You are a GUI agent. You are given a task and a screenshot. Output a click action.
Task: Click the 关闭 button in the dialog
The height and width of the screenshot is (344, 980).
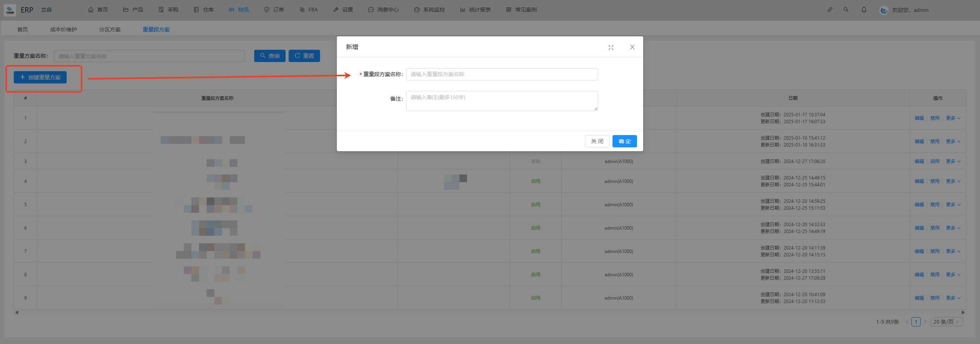pyautogui.click(x=597, y=141)
